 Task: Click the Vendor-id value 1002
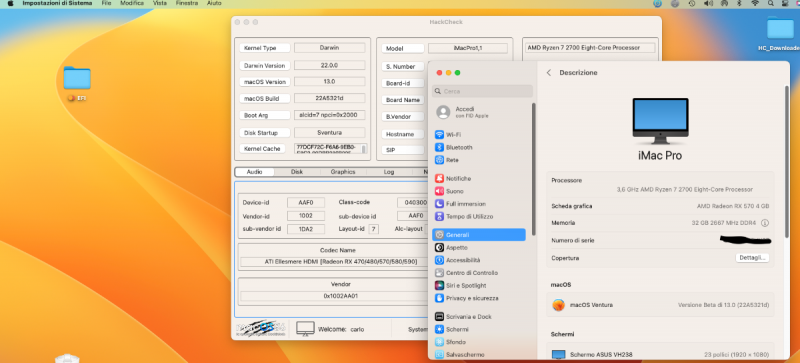[306, 215]
